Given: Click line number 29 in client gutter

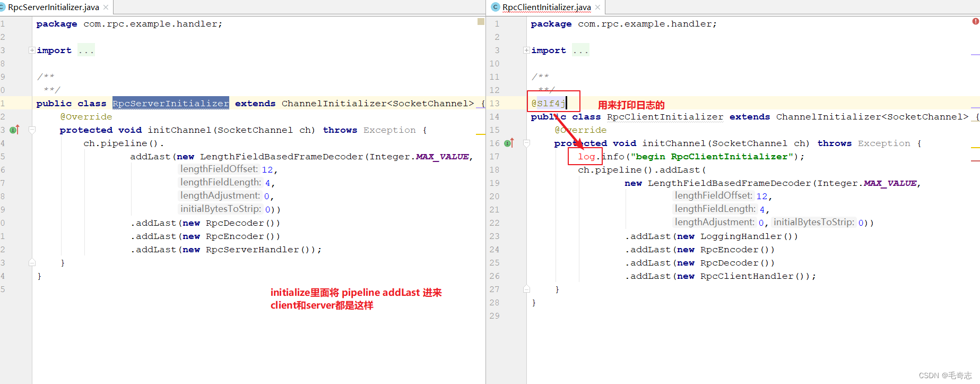Looking at the screenshot, I should pyautogui.click(x=495, y=316).
